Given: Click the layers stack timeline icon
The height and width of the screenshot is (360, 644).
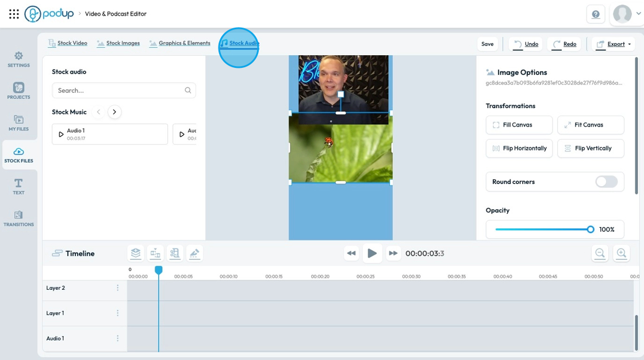Looking at the screenshot, I should coord(136,253).
